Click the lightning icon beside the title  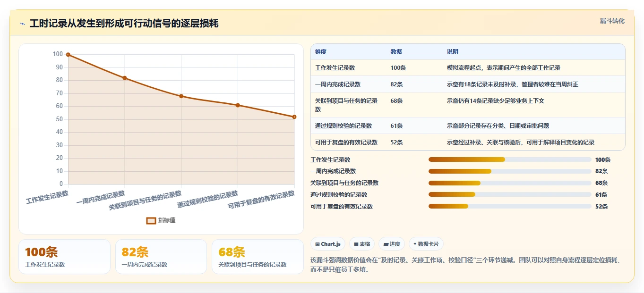point(22,24)
